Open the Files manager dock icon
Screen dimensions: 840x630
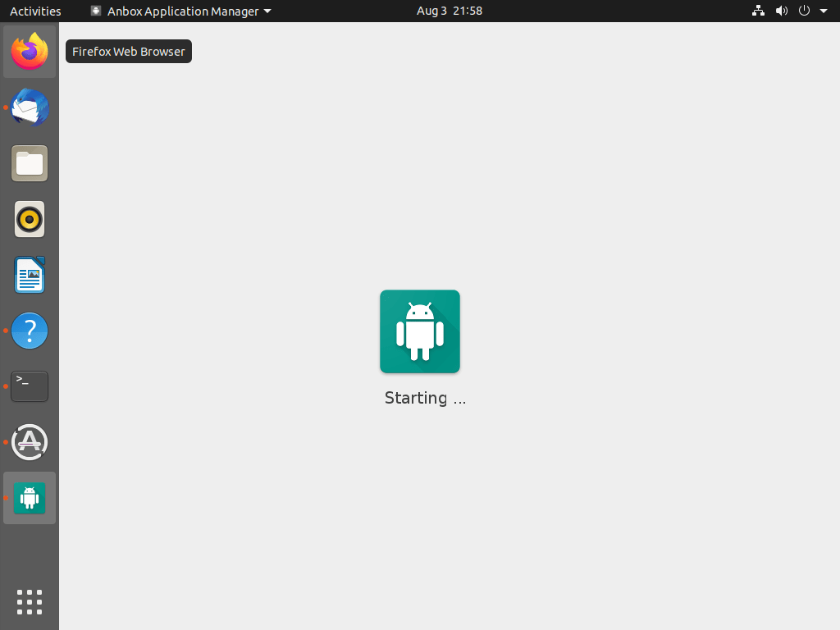30,163
